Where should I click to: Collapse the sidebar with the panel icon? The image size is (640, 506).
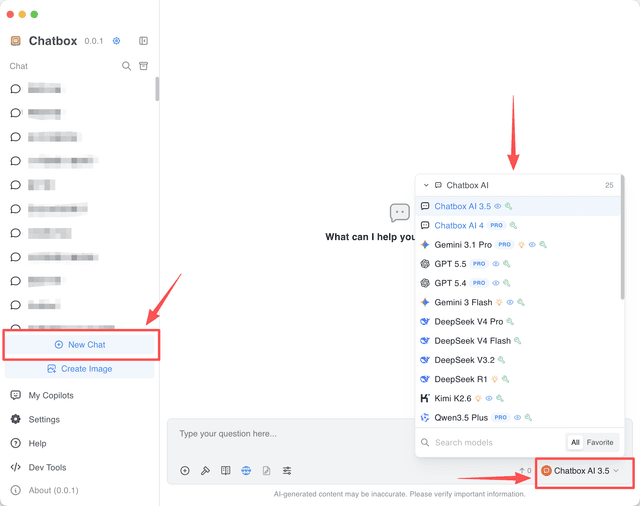[x=143, y=41]
